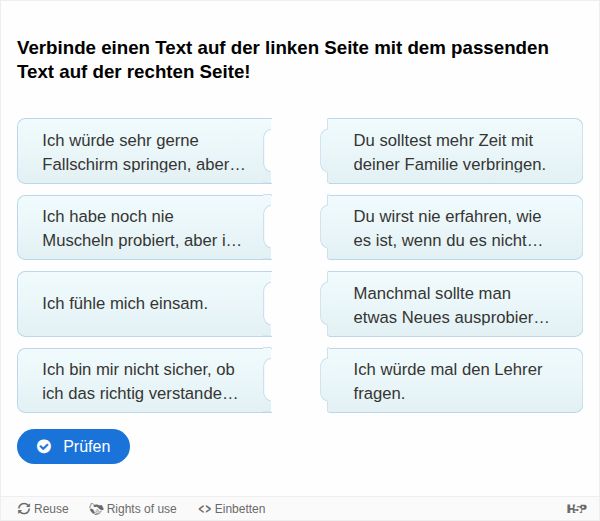Screen dimensions: 600x521
Task: Open the Einbetten embed link
Action: [240, 509]
